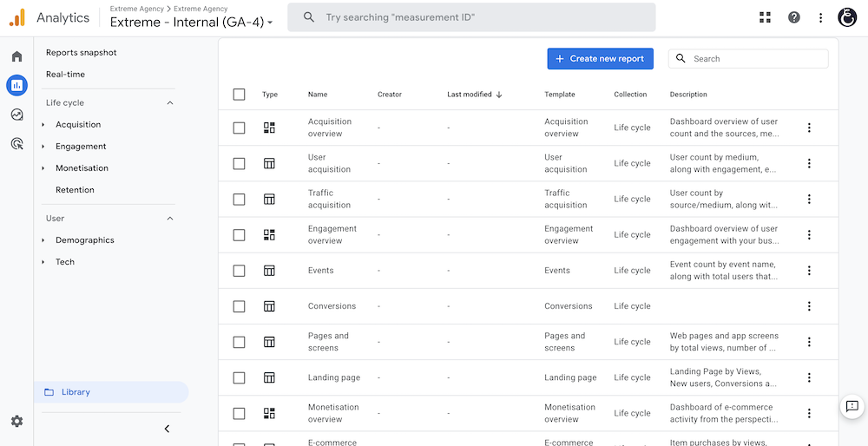Click the Conversions row table type icon

tap(269, 306)
